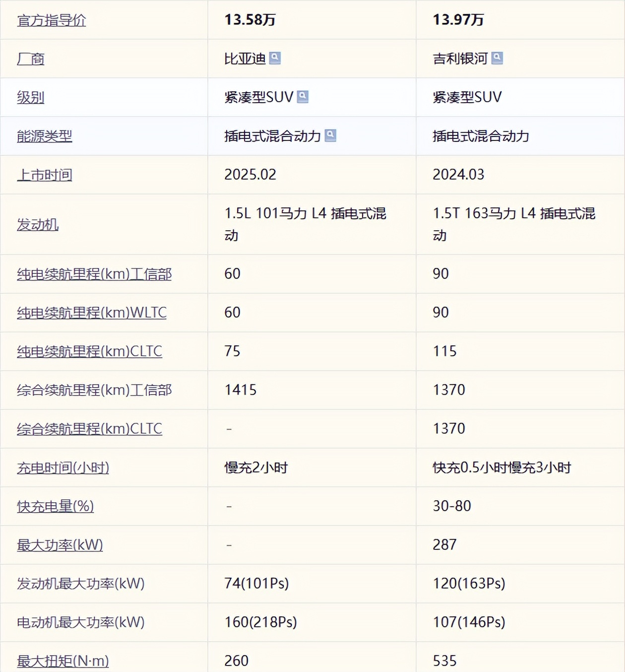This screenshot has width=625, height=672.
Task: Click the combined range value 1415
Action: point(241,390)
